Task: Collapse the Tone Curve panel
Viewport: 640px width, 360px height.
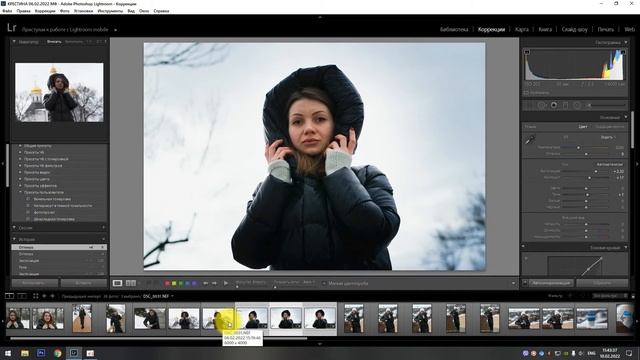Action: click(x=625, y=248)
